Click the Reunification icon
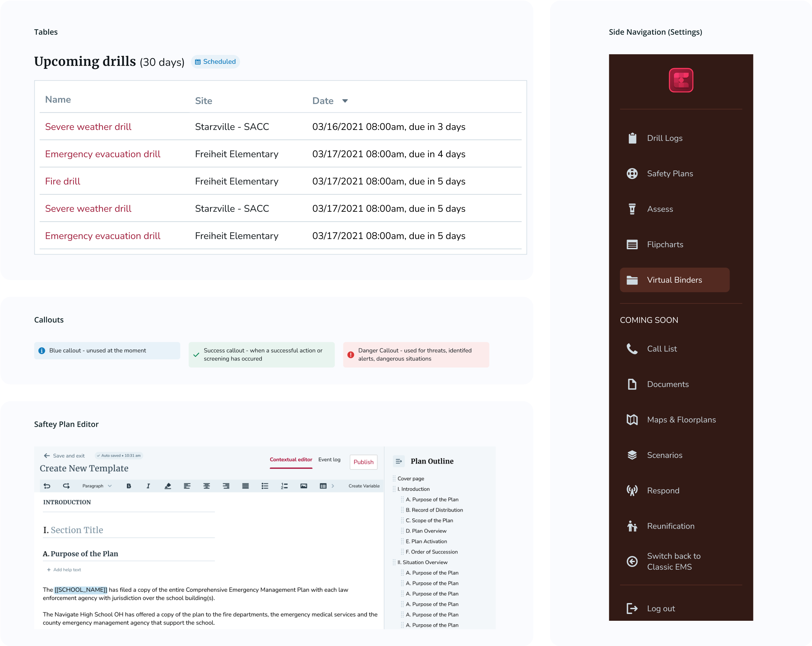Viewport: 812px width, 646px height. 632,526
